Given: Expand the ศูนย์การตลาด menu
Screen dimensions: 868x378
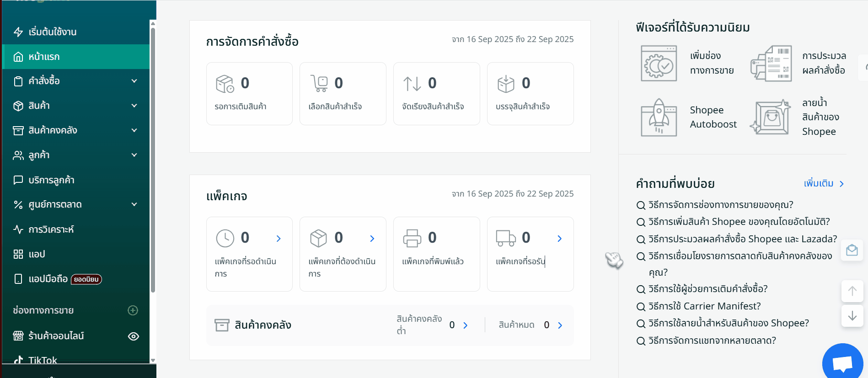Looking at the screenshot, I should click(134, 204).
